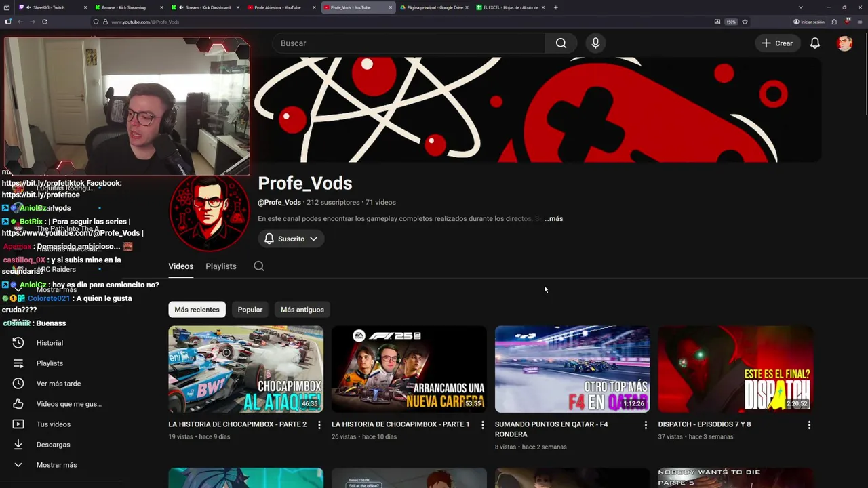Search within channel using the magnifier icon
Viewport: 868px width, 488px height.
click(x=259, y=266)
